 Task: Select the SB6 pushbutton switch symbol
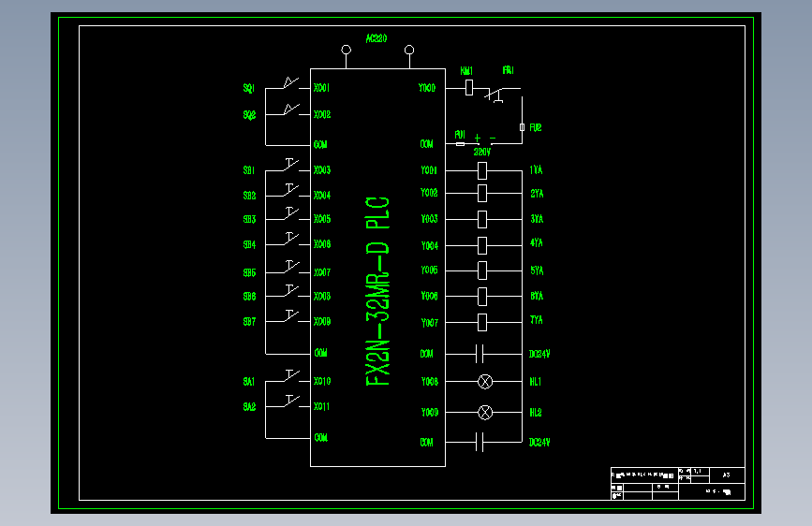(291, 290)
